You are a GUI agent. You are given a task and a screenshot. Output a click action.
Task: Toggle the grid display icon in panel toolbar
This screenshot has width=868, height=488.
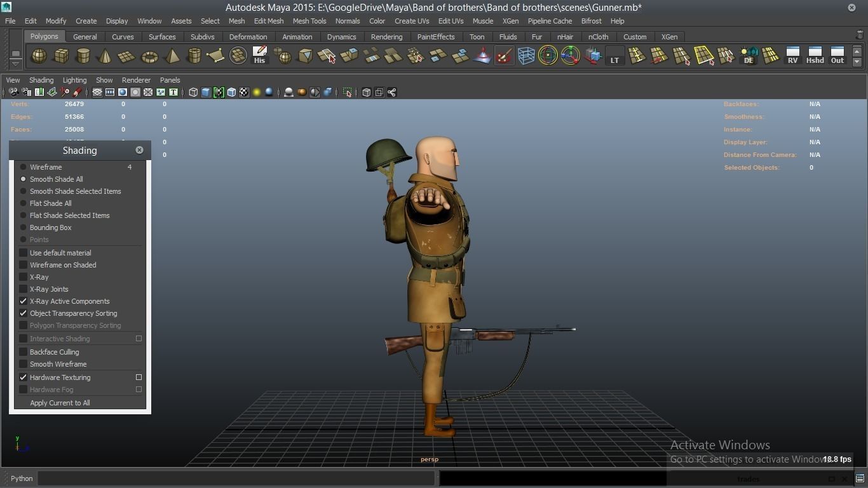pos(97,93)
